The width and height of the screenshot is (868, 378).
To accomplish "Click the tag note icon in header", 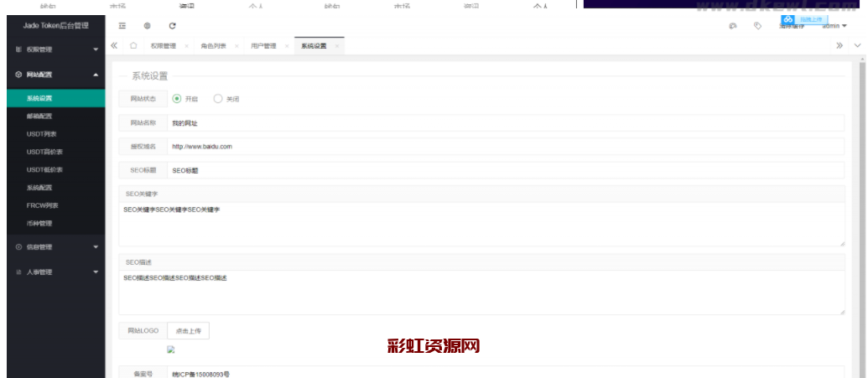I will pos(757,26).
